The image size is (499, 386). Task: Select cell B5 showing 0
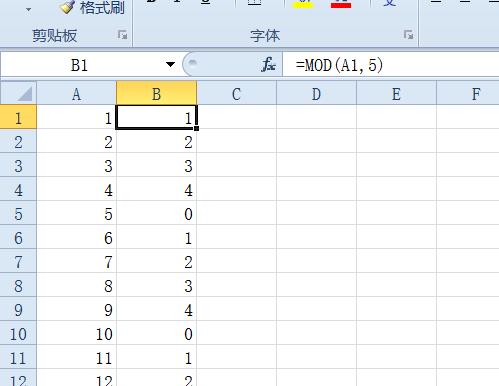tap(156, 213)
